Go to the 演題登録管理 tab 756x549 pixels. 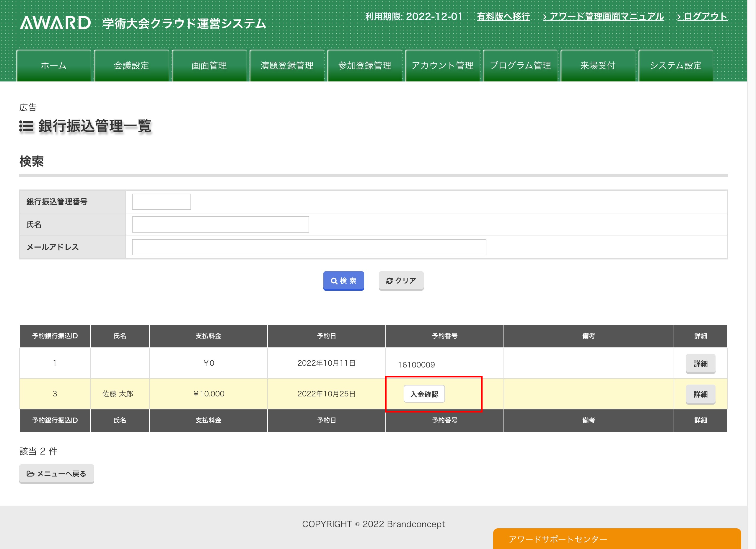[x=287, y=66]
